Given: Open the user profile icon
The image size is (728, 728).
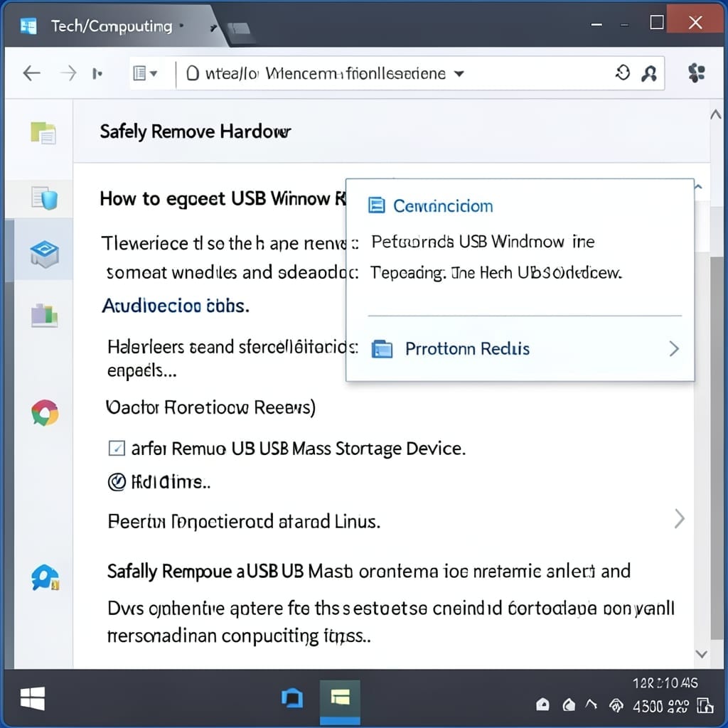Looking at the screenshot, I should tap(648, 73).
